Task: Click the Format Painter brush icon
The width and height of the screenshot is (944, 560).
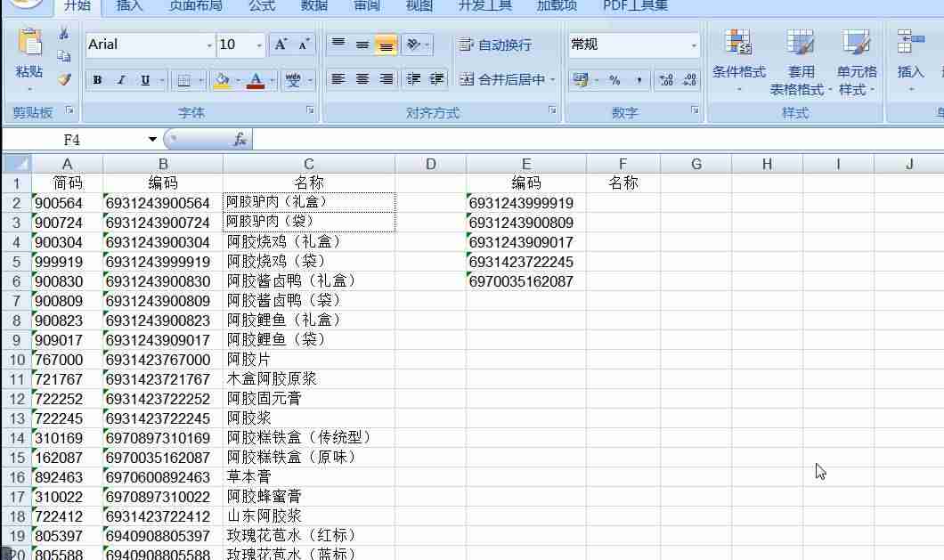Action: pyautogui.click(x=64, y=79)
